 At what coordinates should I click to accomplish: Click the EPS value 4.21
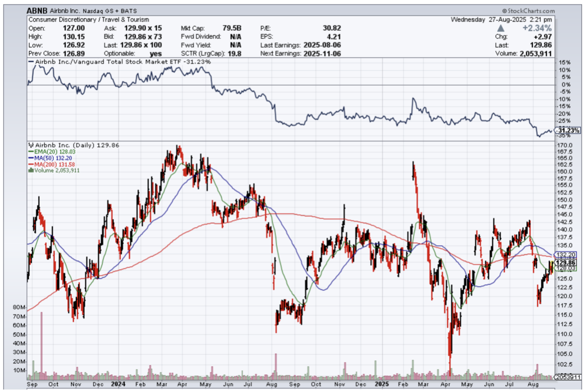[x=334, y=37]
